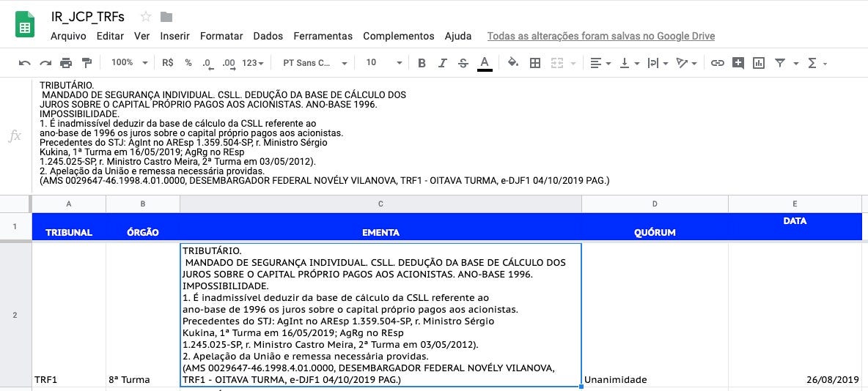Image resolution: width=868 pixels, height=391 pixels.
Task: Open the Formatar menu
Action: (x=221, y=36)
